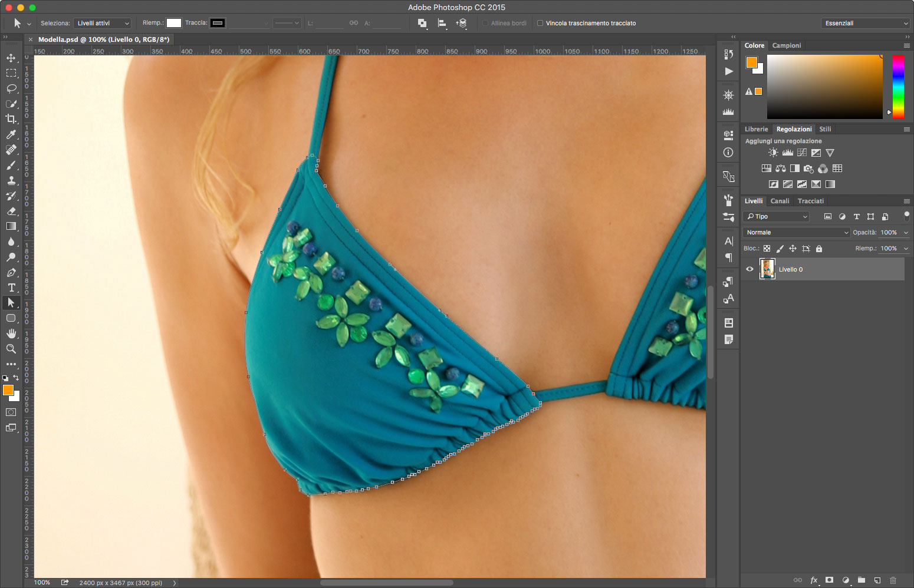Click the orange foreground color swatch in toolbar
The height and width of the screenshot is (588, 914).
coord(8,390)
